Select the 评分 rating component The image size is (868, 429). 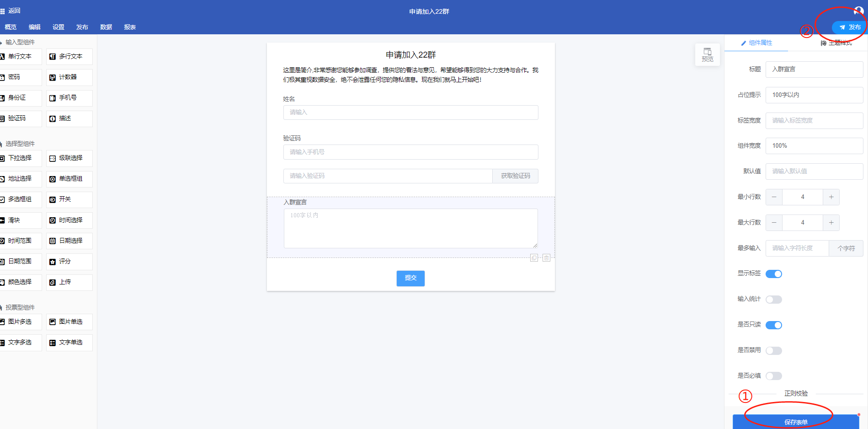tap(69, 262)
